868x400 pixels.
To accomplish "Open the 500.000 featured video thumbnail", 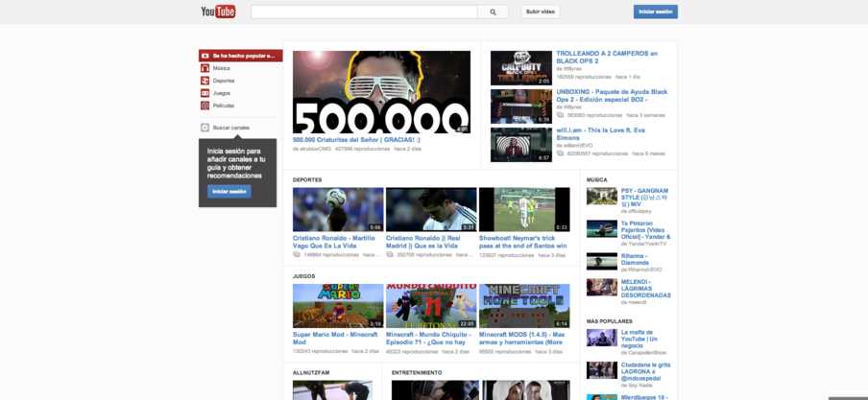I will (381, 92).
